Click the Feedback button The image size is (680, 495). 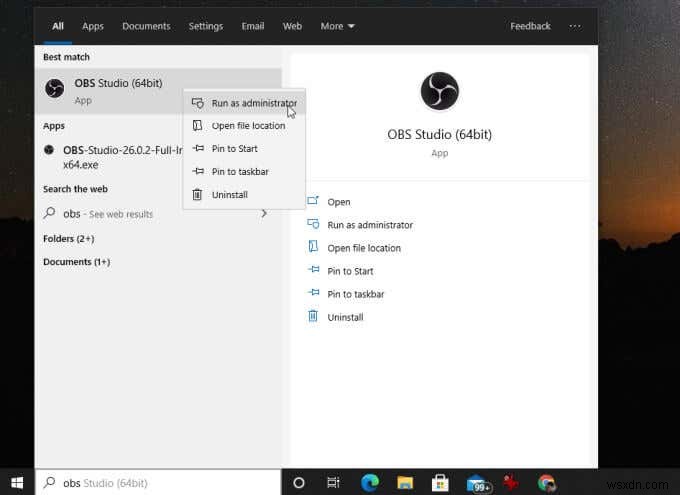(x=530, y=26)
